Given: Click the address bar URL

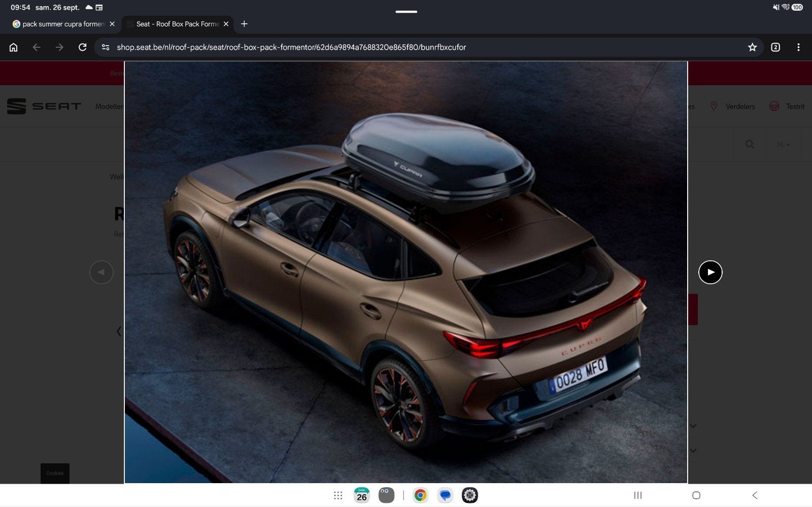Looking at the screenshot, I should pos(291,47).
